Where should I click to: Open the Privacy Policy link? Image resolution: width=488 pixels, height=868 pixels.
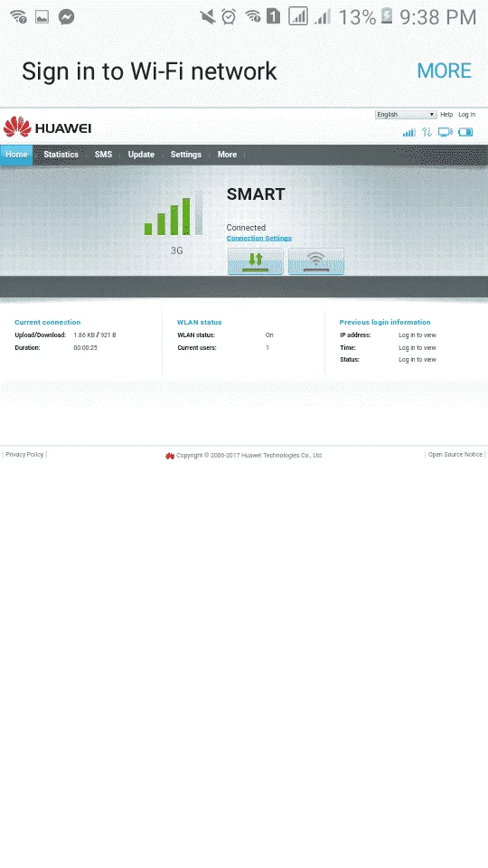(x=24, y=455)
